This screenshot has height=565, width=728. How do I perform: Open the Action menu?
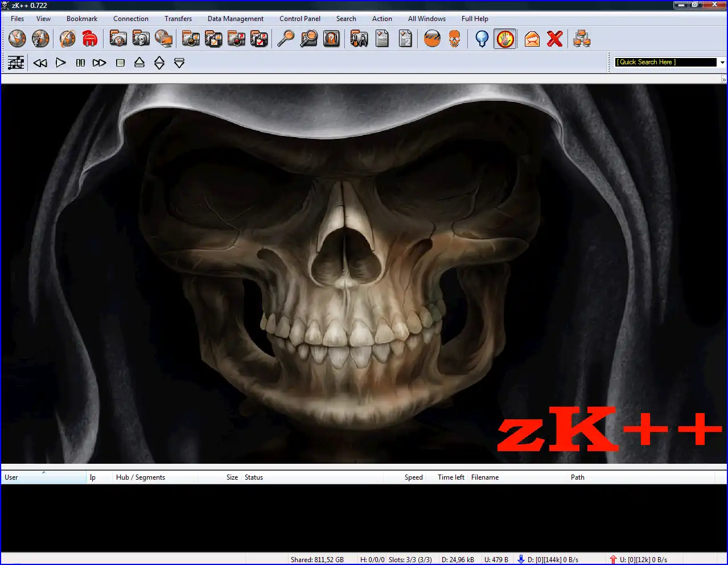pos(382,18)
